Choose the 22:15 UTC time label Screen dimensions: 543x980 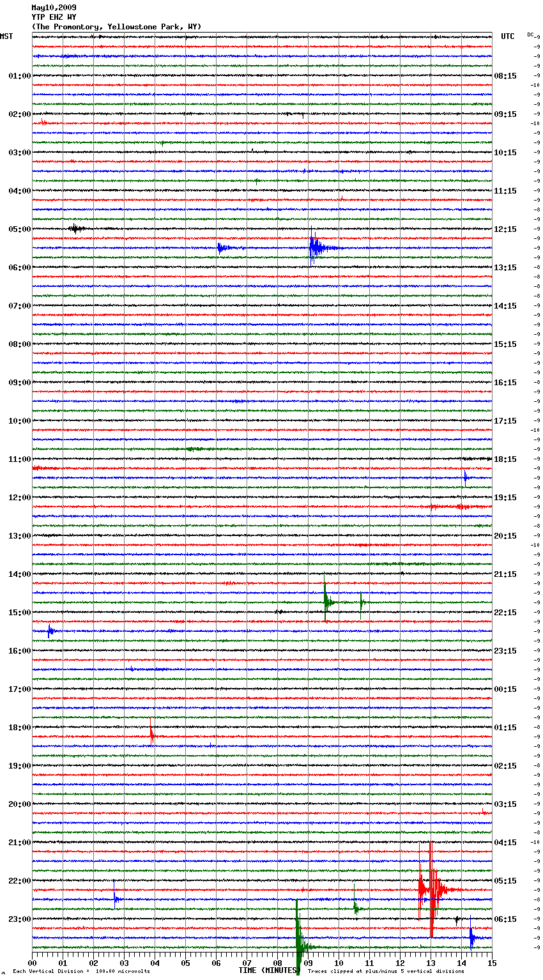tap(505, 613)
